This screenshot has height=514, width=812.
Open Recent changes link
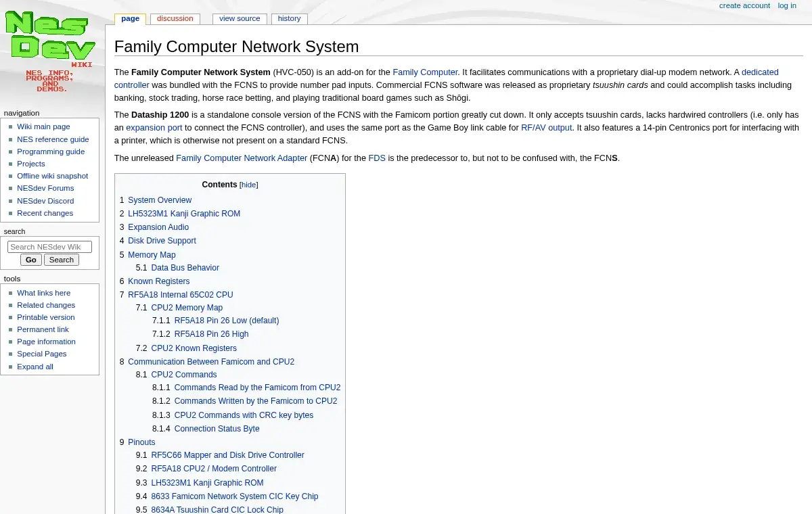45,213
